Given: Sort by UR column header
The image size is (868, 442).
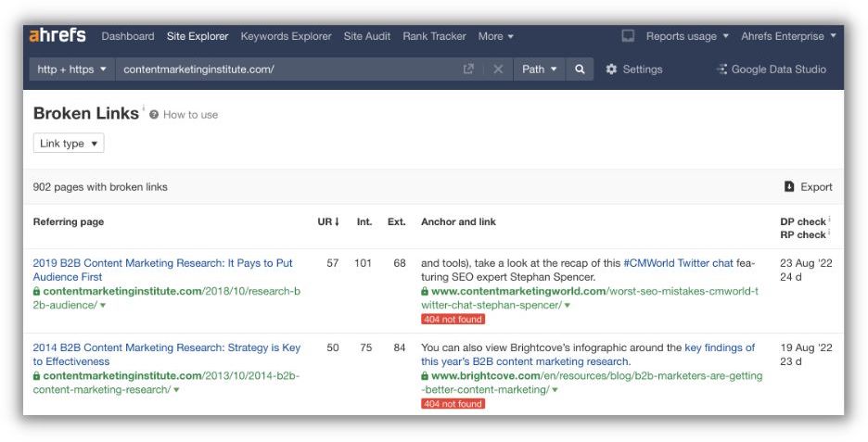Looking at the screenshot, I should [x=328, y=221].
